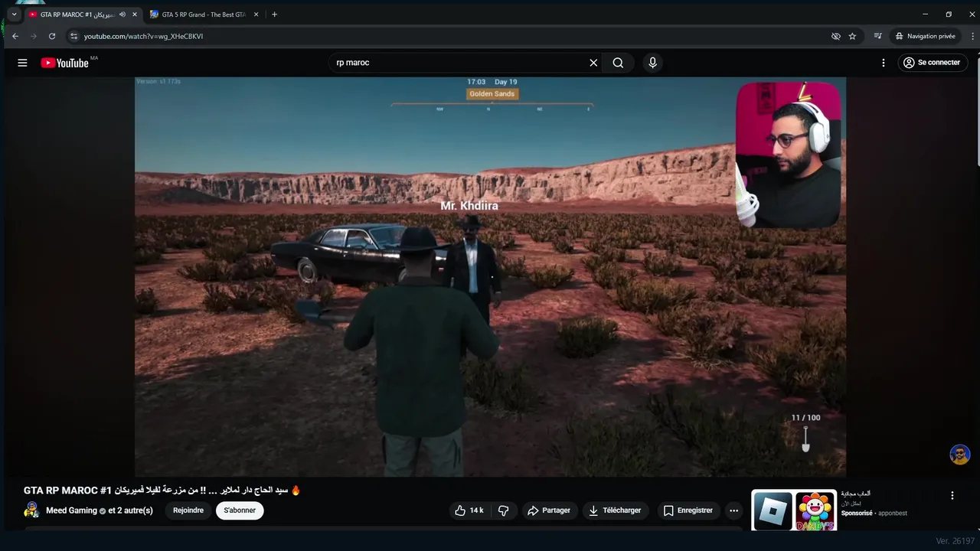This screenshot has height=551, width=980.
Task: Start voice search with the microphone
Action: (652, 63)
